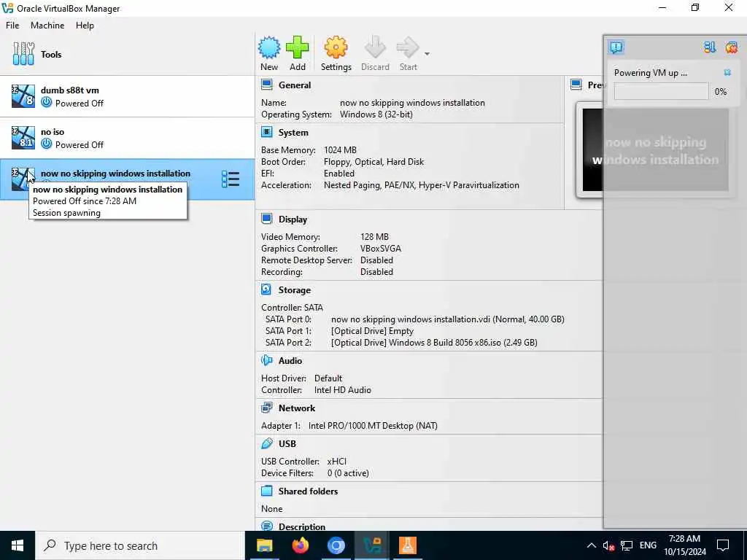Click the Windows 8 icon of dumb s88t vm
The image size is (747, 560).
point(23,96)
